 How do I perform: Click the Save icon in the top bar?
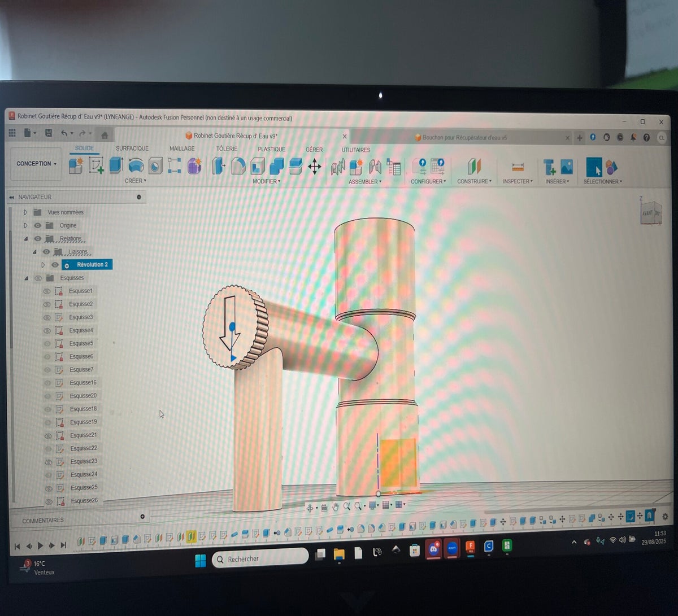tap(49, 133)
